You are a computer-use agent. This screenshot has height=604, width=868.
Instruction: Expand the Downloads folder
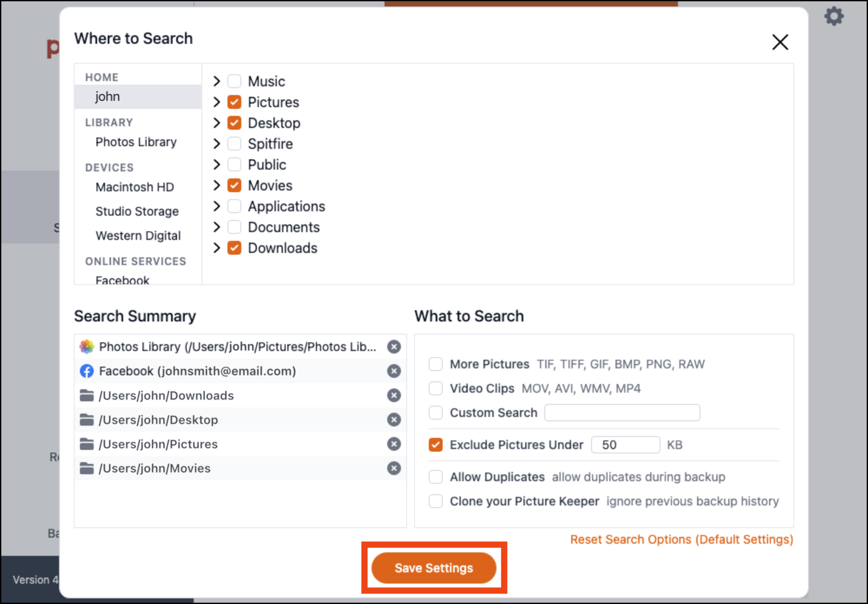[x=217, y=248]
